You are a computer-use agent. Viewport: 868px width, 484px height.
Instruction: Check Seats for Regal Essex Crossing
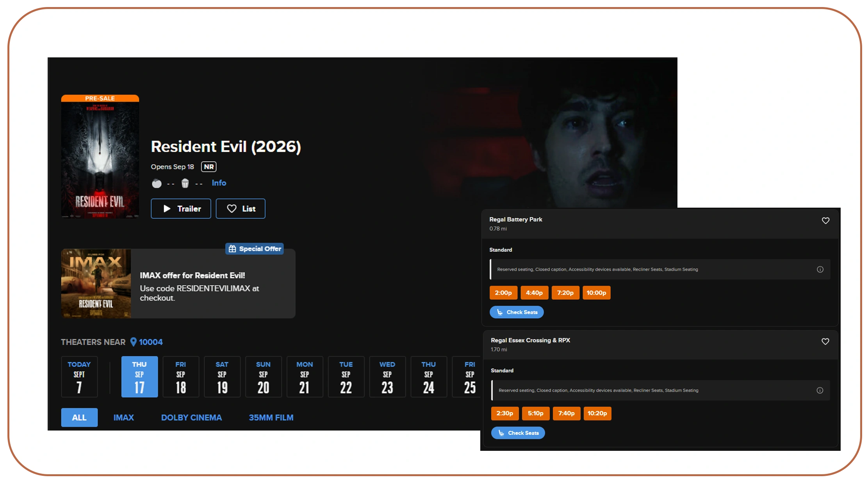pyautogui.click(x=518, y=433)
